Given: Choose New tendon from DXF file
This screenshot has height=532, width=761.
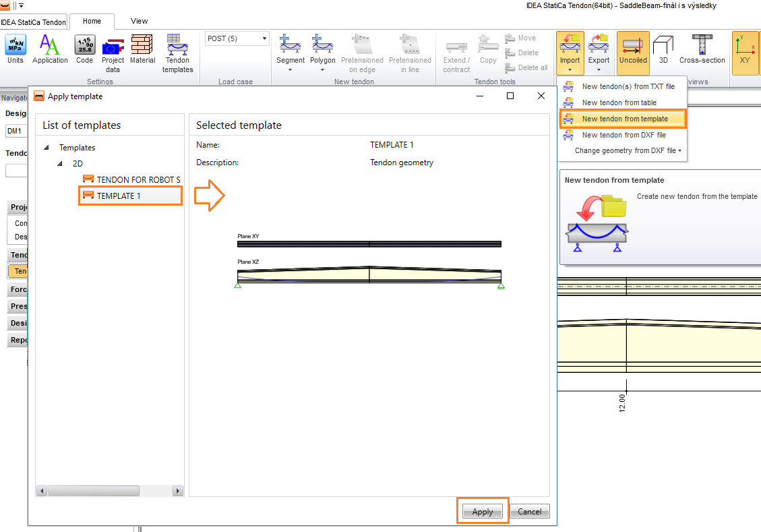Looking at the screenshot, I should (x=623, y=135).
